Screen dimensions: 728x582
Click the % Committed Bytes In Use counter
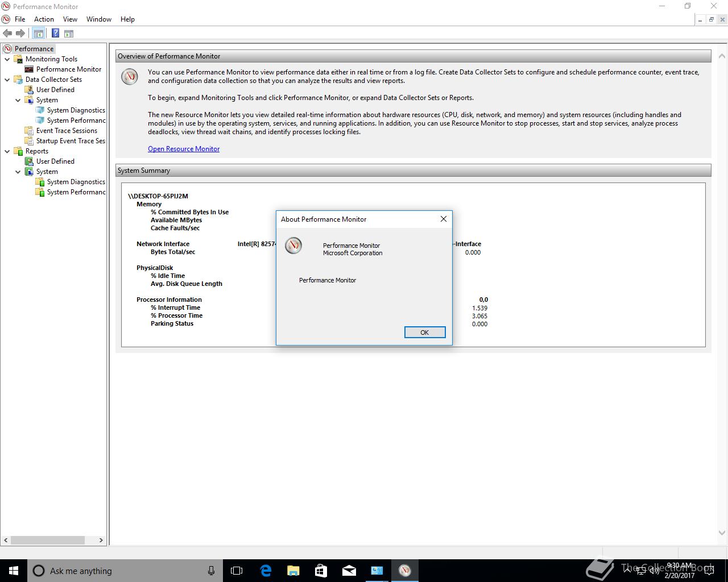pos(189,212)
